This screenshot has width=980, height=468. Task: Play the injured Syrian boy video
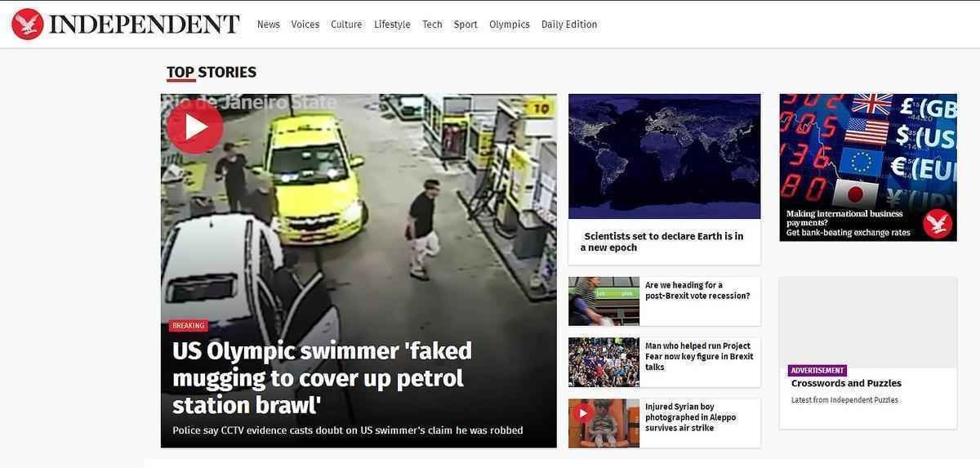pyautogui.click(x=582, y=413)
